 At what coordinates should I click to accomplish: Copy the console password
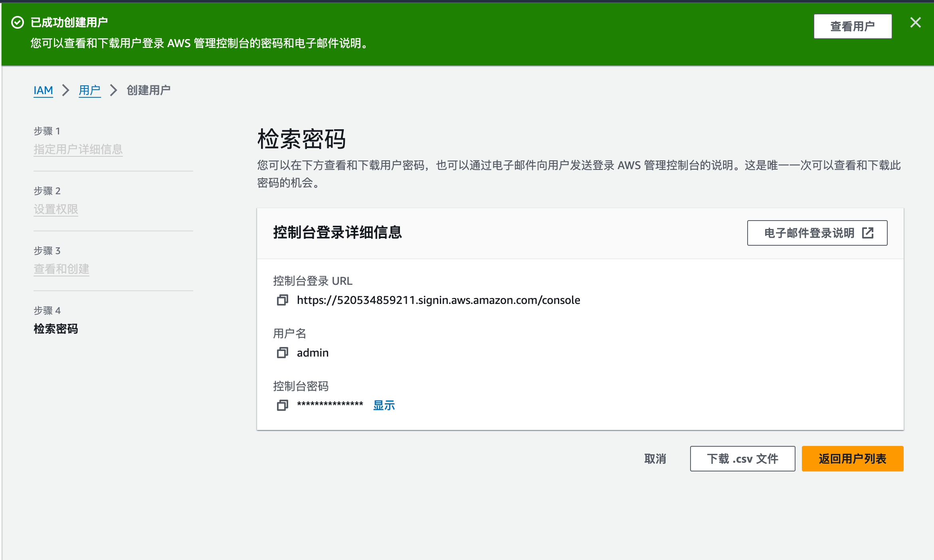pos(282,405)
